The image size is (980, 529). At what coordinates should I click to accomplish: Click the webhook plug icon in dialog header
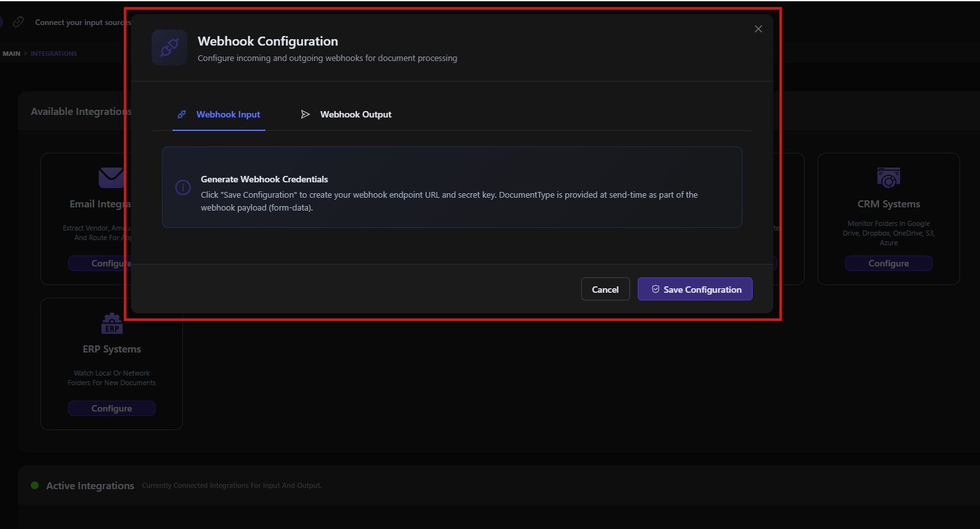(170, 48)
